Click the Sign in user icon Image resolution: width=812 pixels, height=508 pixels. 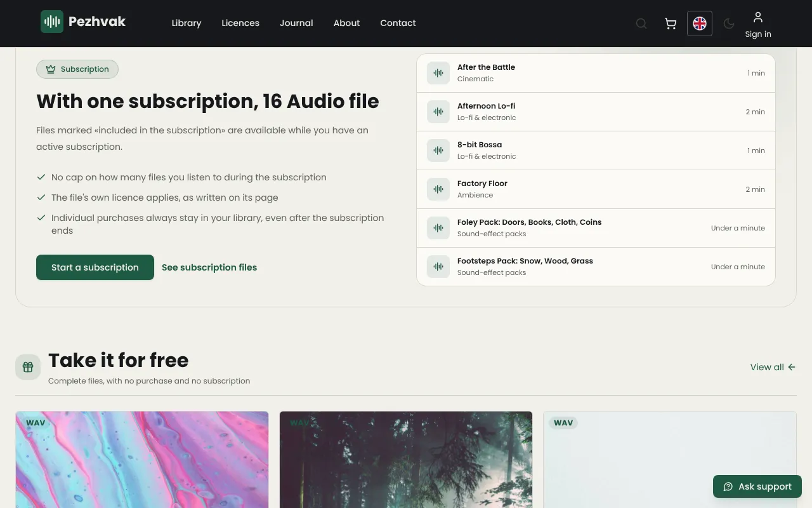[x=758, y=17]
